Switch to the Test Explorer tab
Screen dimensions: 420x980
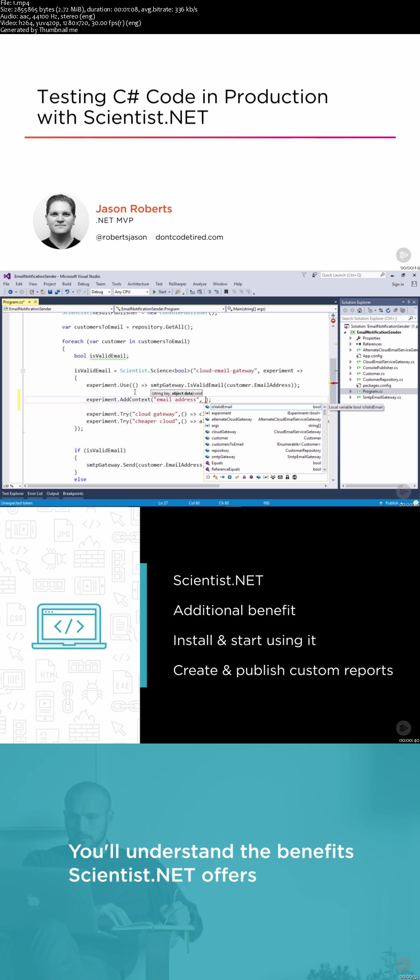[13, 494]
